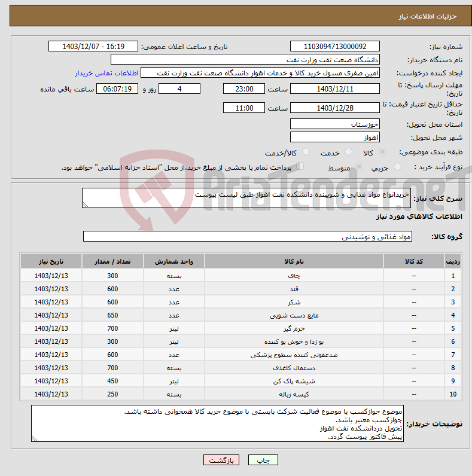Click date 1403/12/13 in قند row
The width and height of the screenshot is (472, 476).
51,289
